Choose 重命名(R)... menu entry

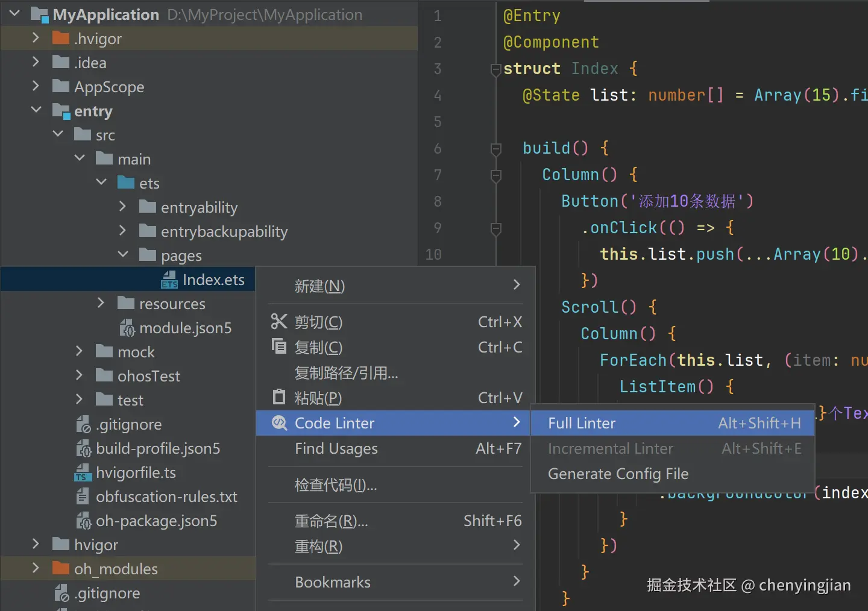tap(395, 521)
